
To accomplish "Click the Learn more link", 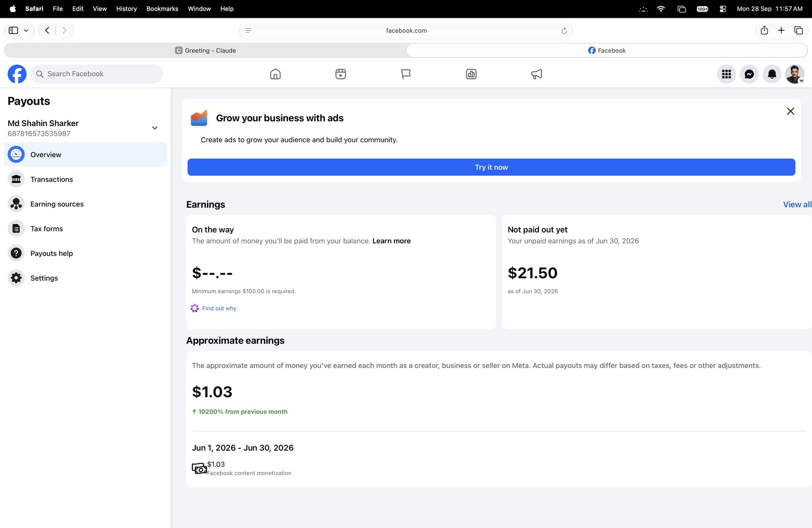I will click(391, 241).
